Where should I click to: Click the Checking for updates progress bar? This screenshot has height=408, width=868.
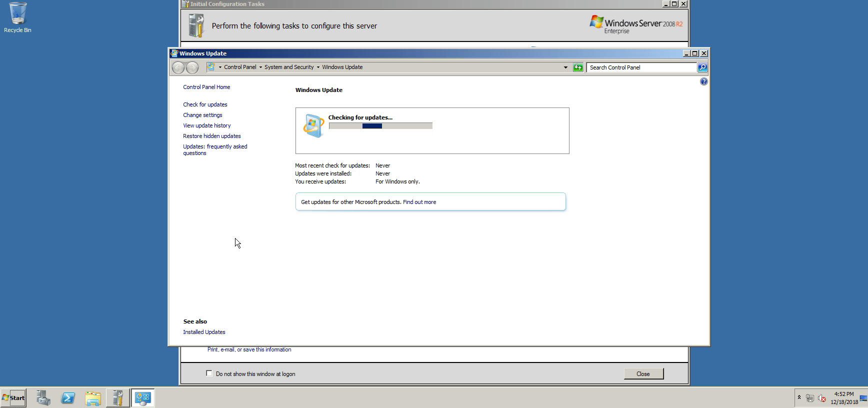[380, 126]
